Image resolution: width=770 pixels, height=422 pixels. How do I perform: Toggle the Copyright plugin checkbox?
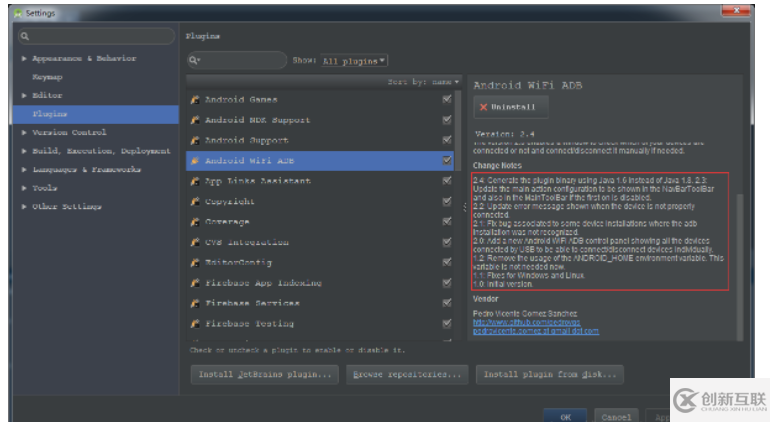pos(447,201)
